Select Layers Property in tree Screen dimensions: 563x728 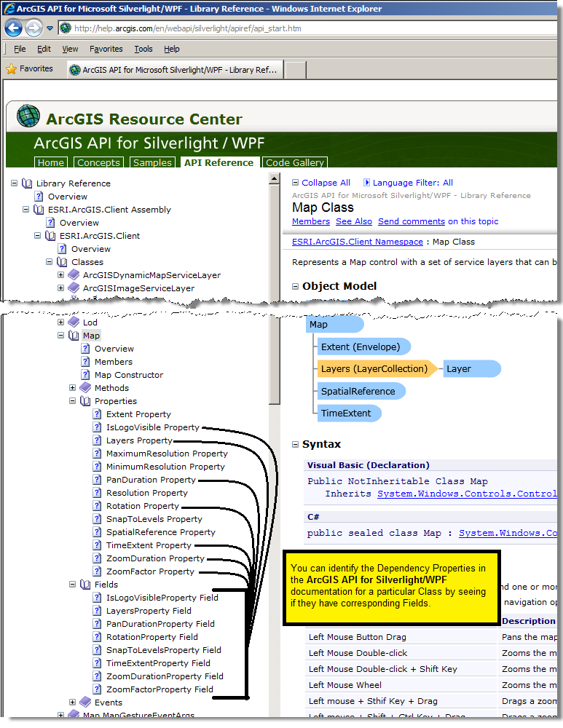point(139,440)
